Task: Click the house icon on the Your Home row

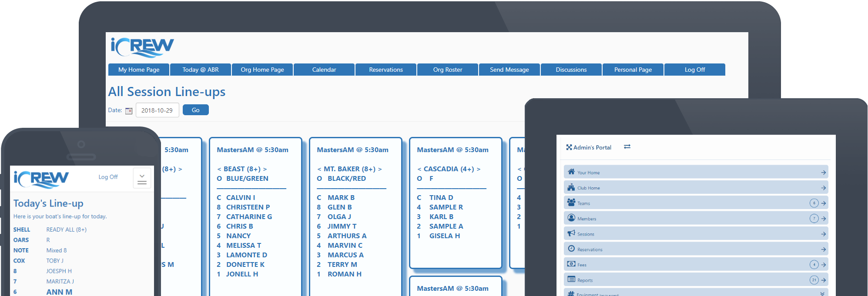Action: tap(571, 172)
